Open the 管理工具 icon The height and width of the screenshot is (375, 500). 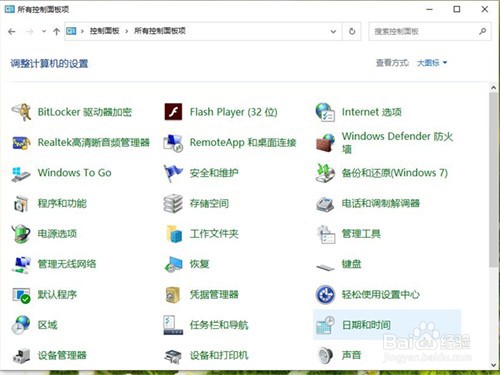pyautogui.click(x=326, y=234)
